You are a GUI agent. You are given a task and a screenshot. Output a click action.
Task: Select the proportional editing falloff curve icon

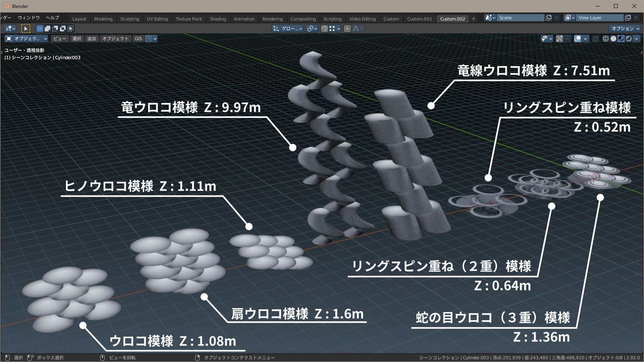point(357,29)
